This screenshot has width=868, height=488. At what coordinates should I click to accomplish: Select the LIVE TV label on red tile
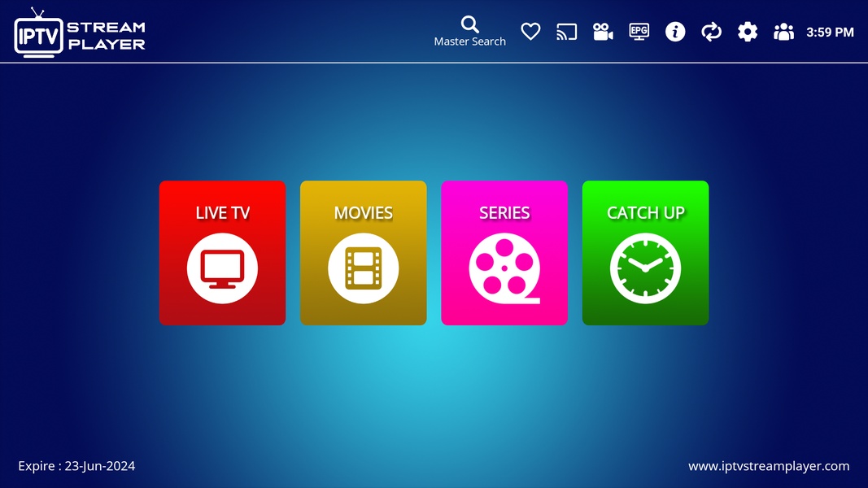(222, 213)
